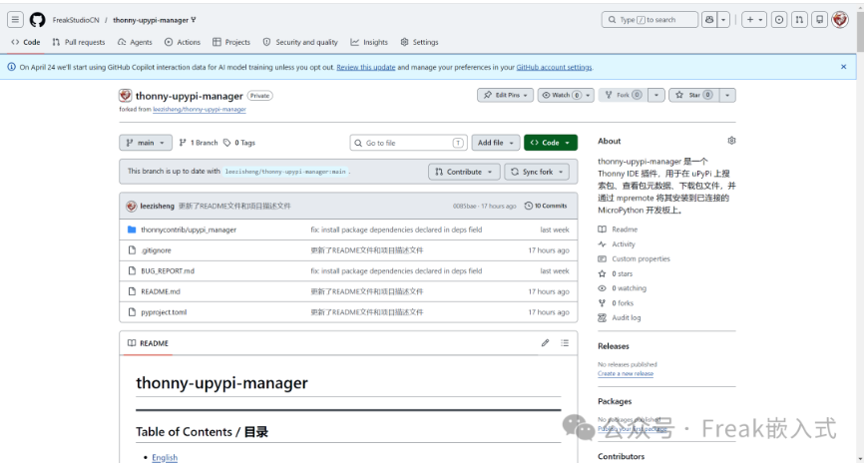
Task: Open the user profile avatar menu
Action: (x=840, y=20)
